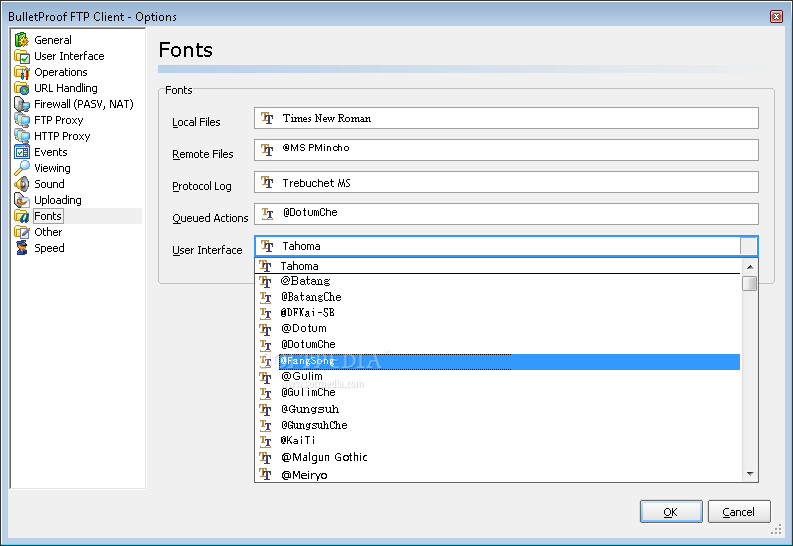Click the font icon next to @Batang
793x546 pixels.
266,281
